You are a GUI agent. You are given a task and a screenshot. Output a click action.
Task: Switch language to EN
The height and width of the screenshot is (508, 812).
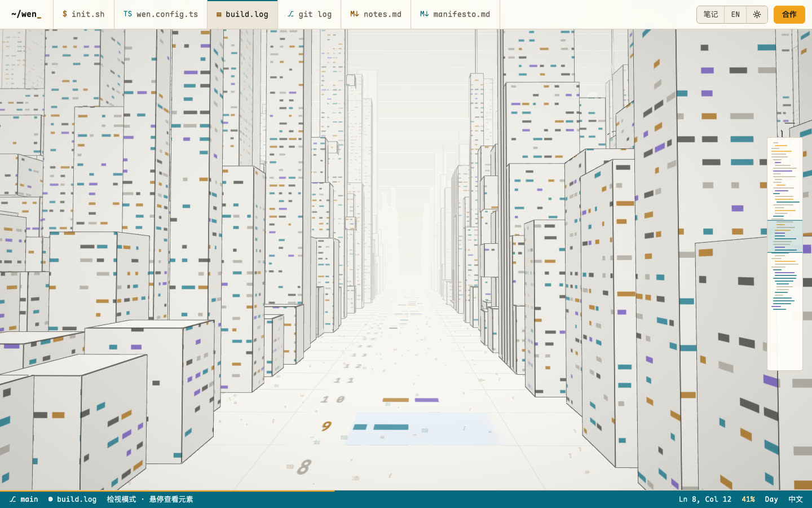coord(735,15)
